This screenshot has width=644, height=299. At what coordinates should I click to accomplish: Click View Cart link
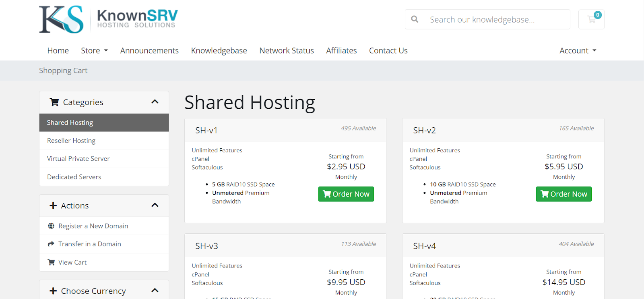pyautogui.click(x=72, y=262)
